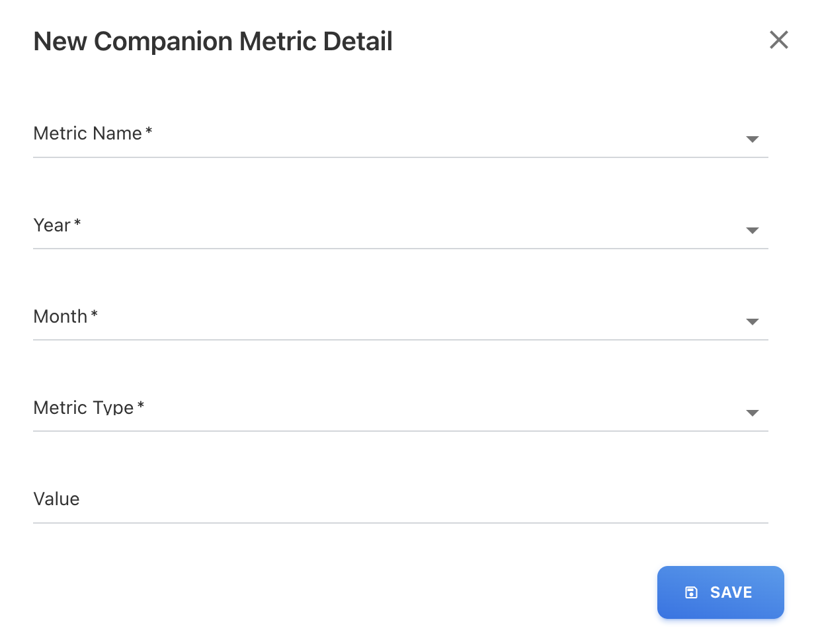
Task: Click the Metric Name dropdown arrow
Action: tap(752, 139)
